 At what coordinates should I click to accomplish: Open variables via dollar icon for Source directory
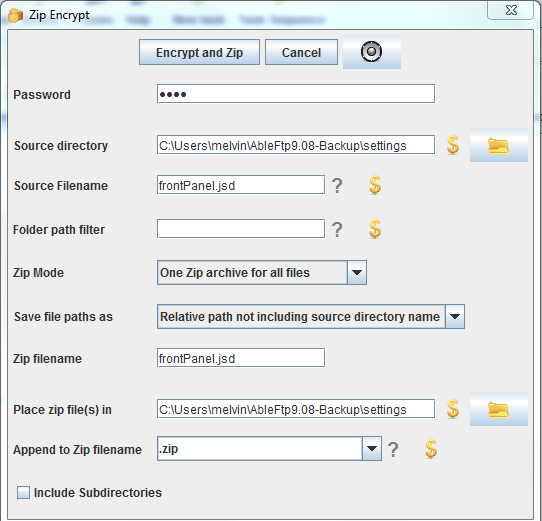coord(453,145)
